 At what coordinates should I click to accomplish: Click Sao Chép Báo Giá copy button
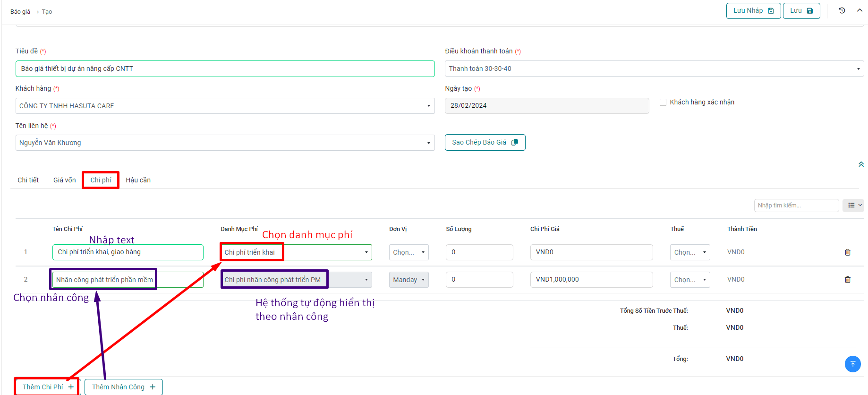485,142
